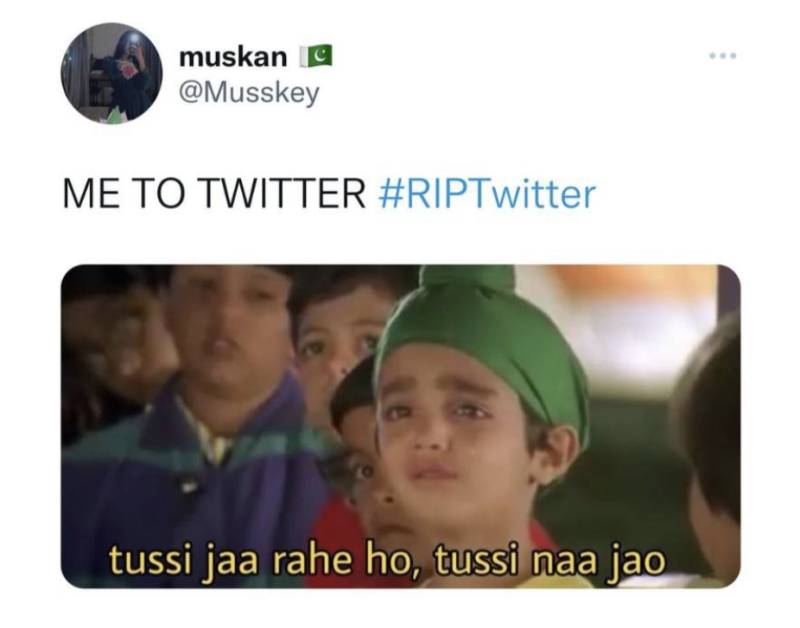Open profile via the muskan display name

[x=233, y=57]
